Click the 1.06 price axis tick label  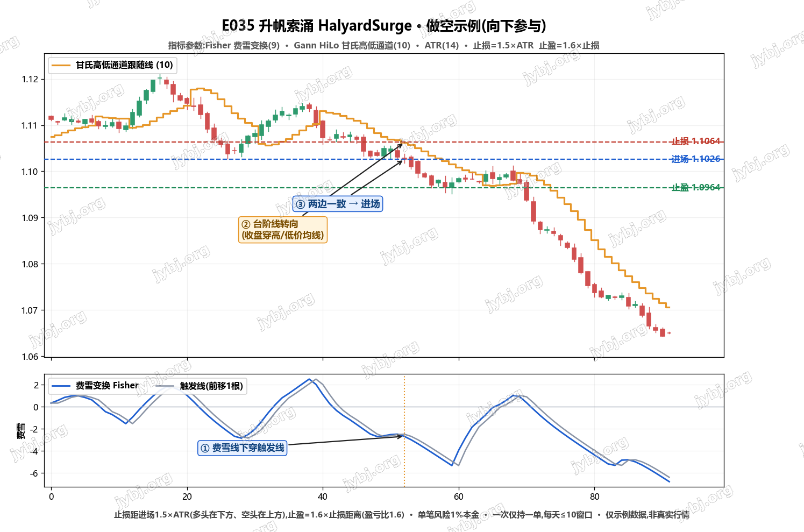tap(30, 356)
